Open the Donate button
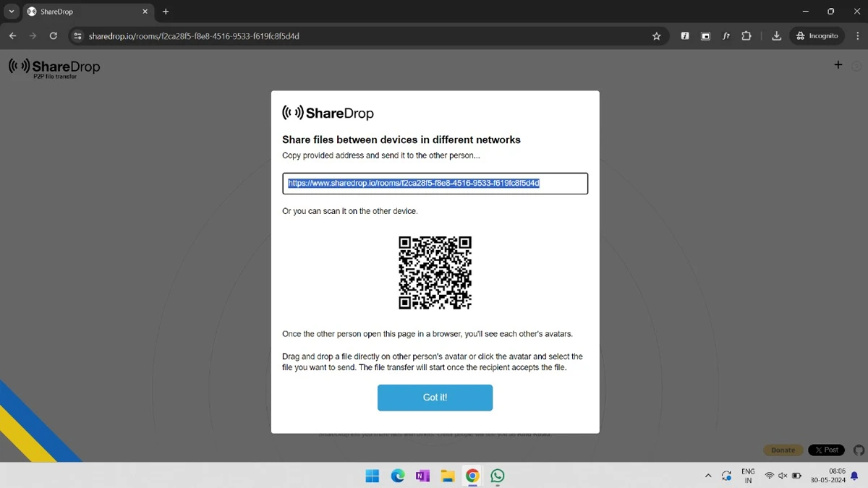This screenshot has height=488, width=868. [783, 450]
